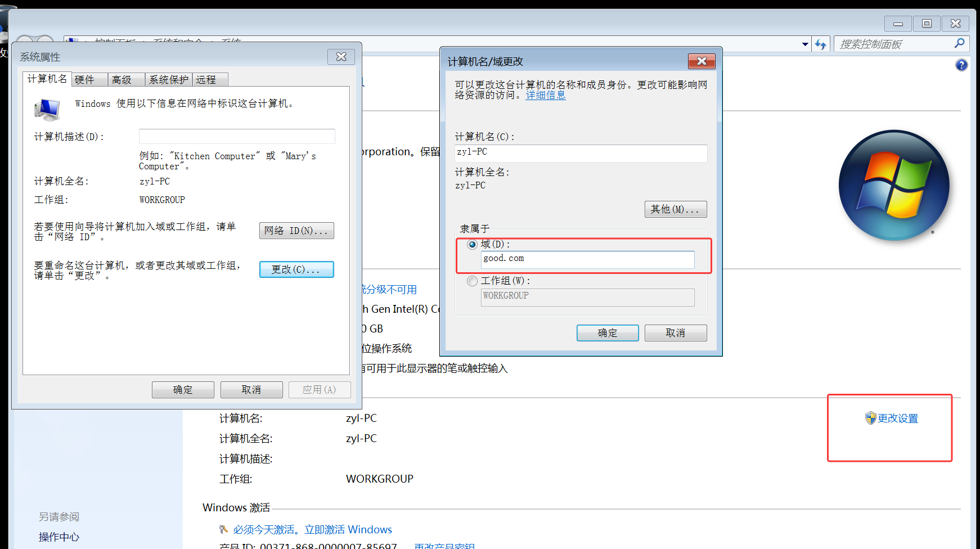Close the 计算机名/域更改 dialog with the red X

click(x=702, y=61)
